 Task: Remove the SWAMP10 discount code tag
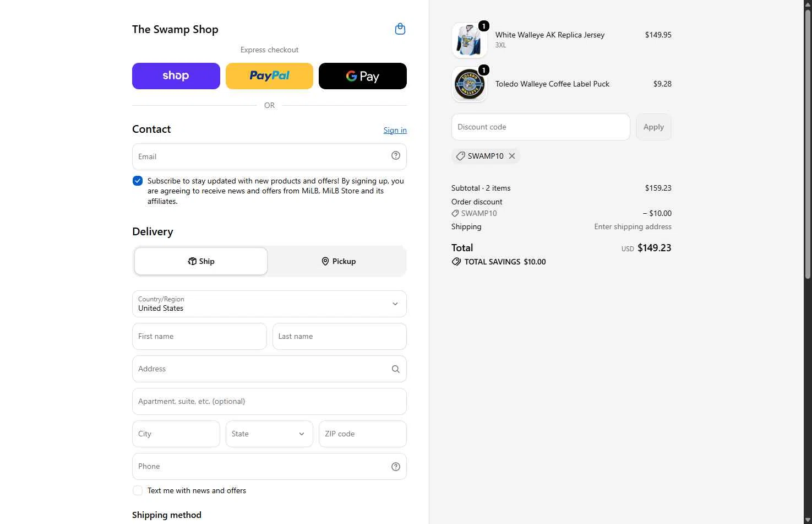[x=512, y=156]
